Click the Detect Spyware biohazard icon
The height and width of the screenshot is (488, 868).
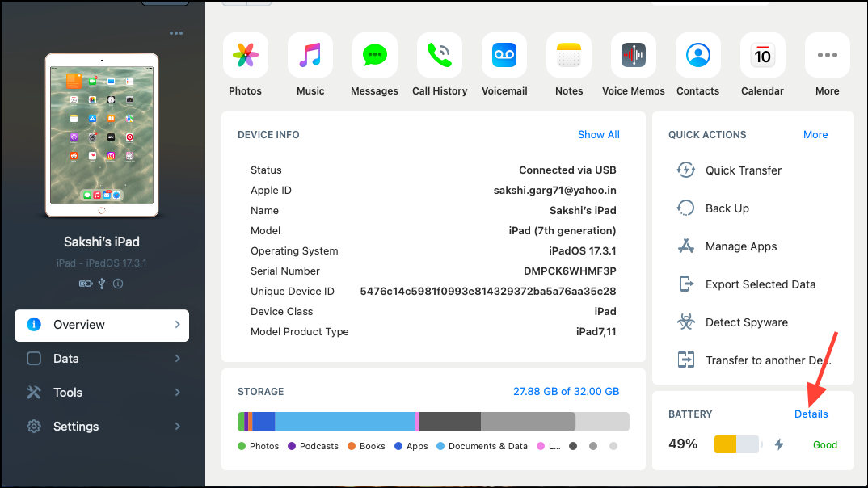point(686,322)
